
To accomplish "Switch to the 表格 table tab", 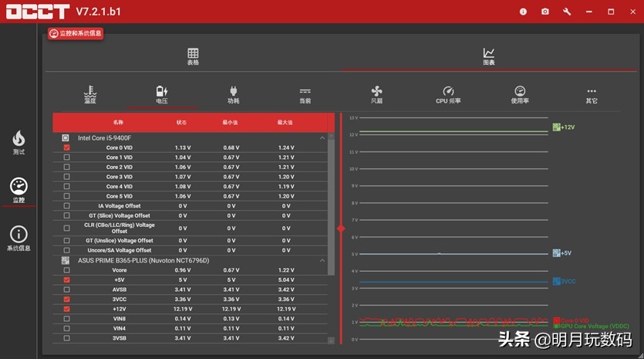I will 193,57.
